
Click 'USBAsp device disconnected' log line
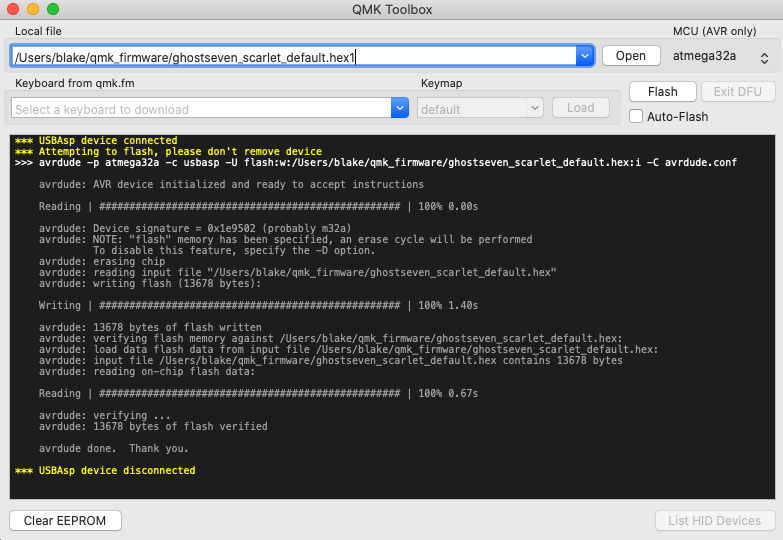[105, 470]
